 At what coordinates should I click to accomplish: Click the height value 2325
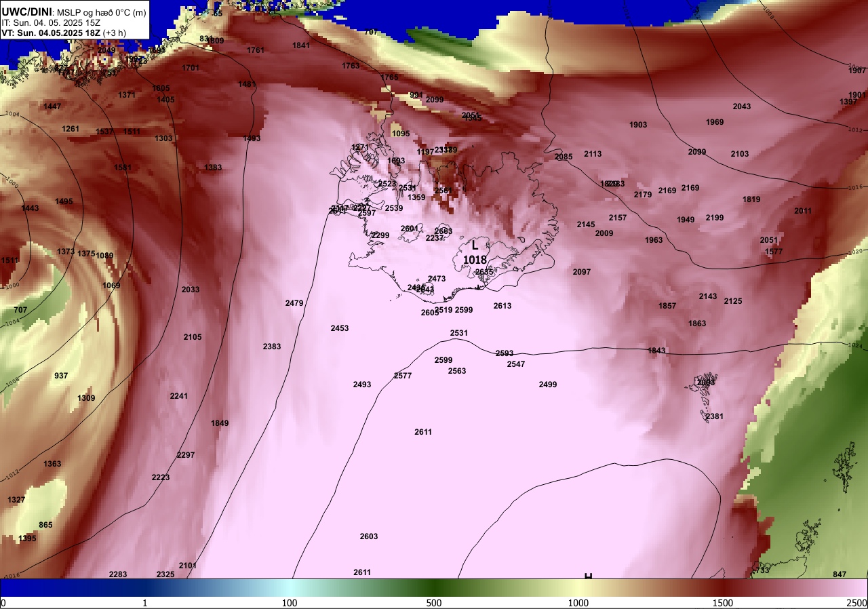(165, 574)
